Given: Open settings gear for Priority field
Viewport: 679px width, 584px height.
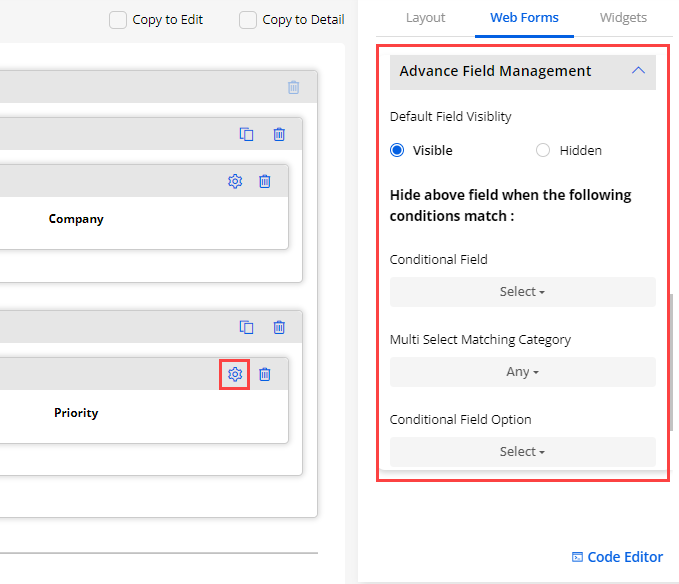Looking at the screenshot, I should 235,374.
